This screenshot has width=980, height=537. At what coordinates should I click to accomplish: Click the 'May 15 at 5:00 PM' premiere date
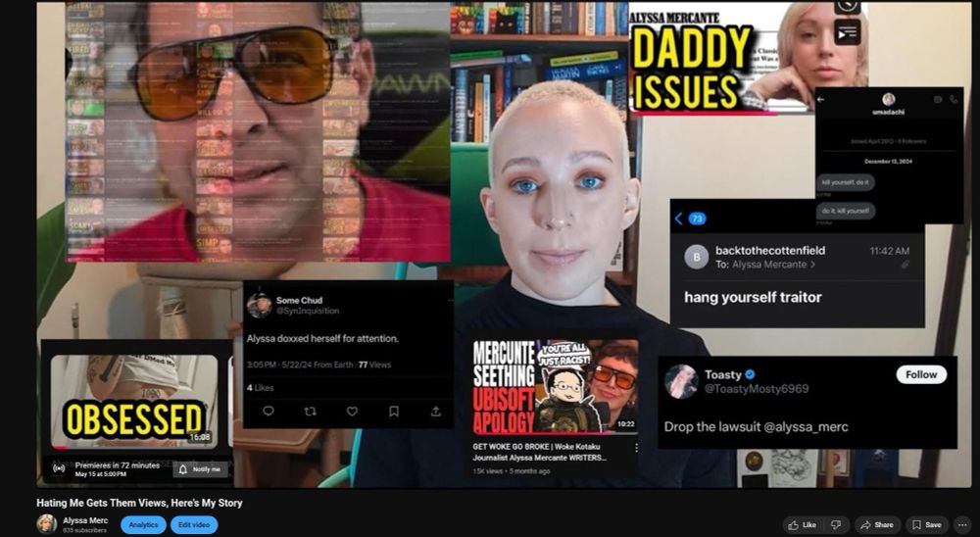pos(101,474)
